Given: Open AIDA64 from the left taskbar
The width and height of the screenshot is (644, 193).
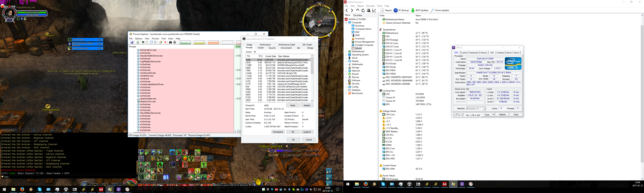Looking at the screenshot, I should 101,189.
